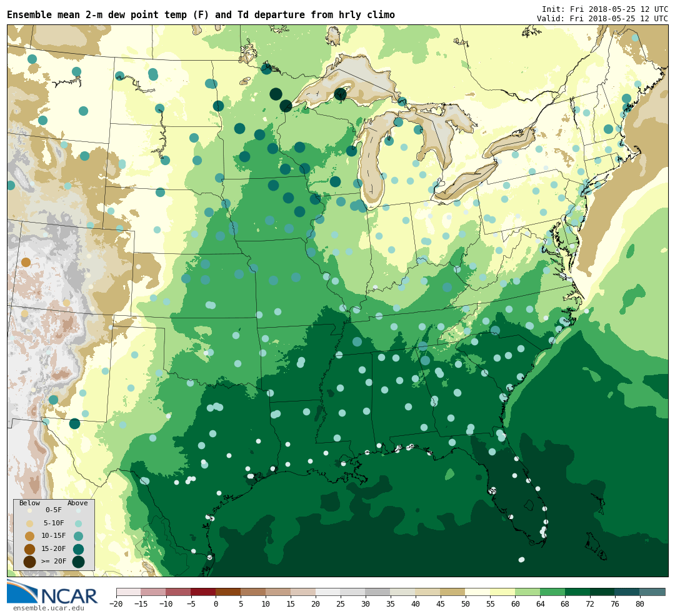Pick the 72 to 76 darkest green segment
This screenshot has height=616, width=675.
(x=602, y=592)
